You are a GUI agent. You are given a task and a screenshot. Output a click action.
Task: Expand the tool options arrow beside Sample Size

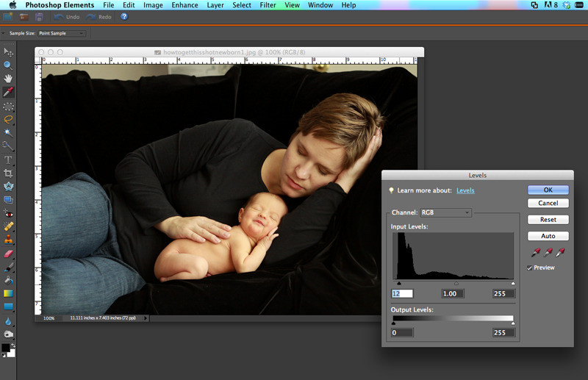point(3,33)
